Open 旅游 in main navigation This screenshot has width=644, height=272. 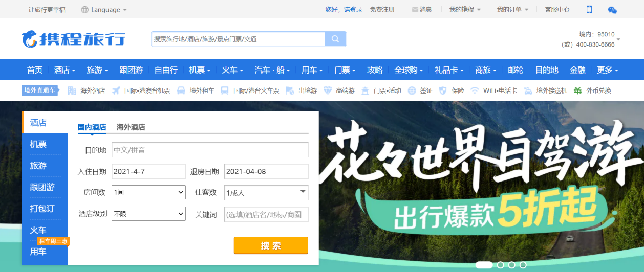pos(97,70)
